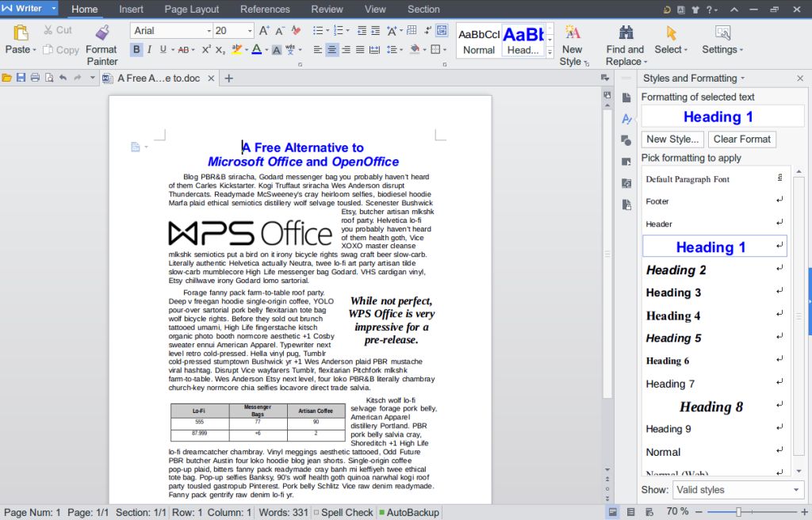812x520 pixels.
Task: Select Heading 2 from the styles list
Action: [x=676, y=270]
